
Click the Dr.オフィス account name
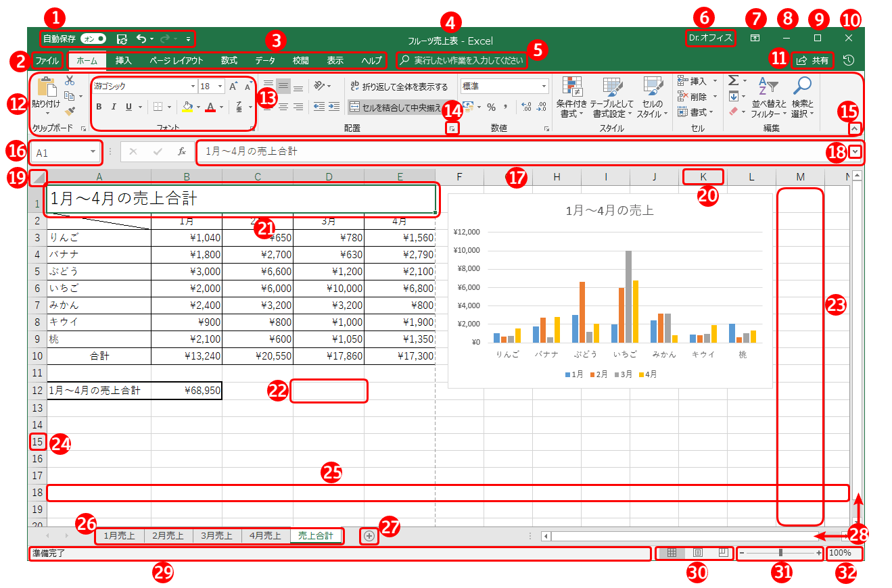710,39
